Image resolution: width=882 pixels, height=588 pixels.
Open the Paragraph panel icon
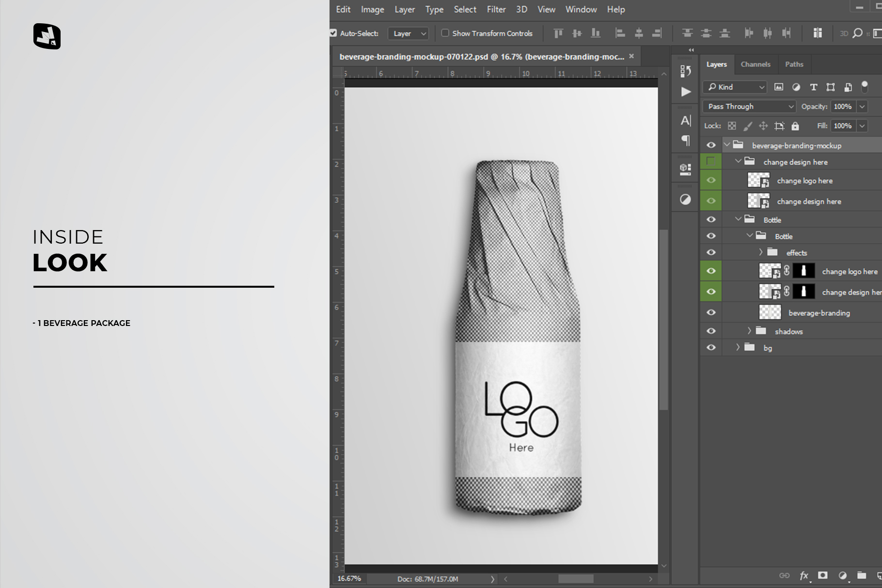[685, 141]
